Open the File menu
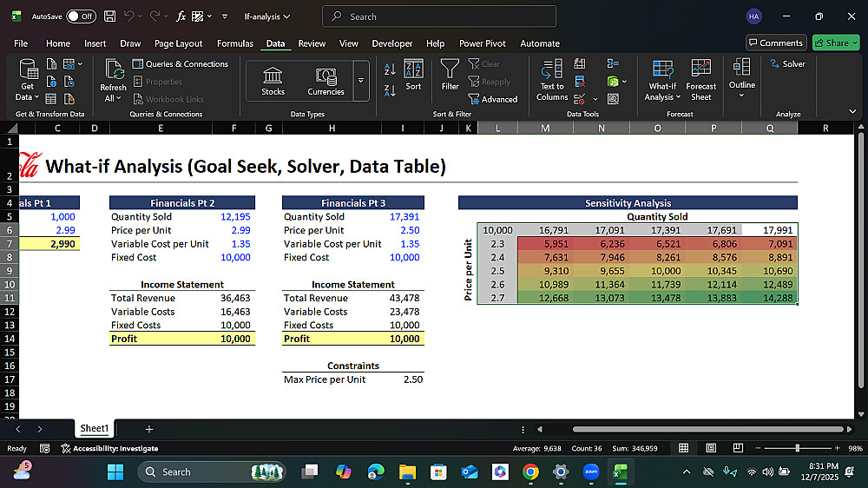868x488 pixels. pyautogui.click(x=21, y=43)
